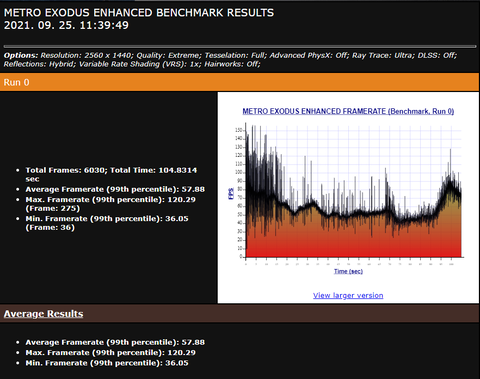This screenshot has height=379, width=480.
Task: Click Min. Framerate 36.05 under Average Results
Action: click(107, 363)
